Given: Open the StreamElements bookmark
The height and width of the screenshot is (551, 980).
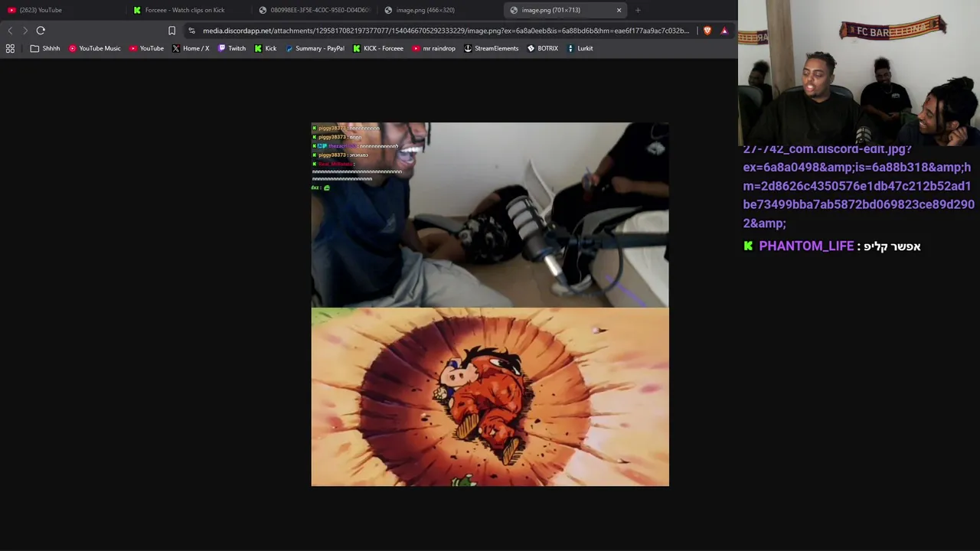Looking at the screenshot, I should 492,48.
